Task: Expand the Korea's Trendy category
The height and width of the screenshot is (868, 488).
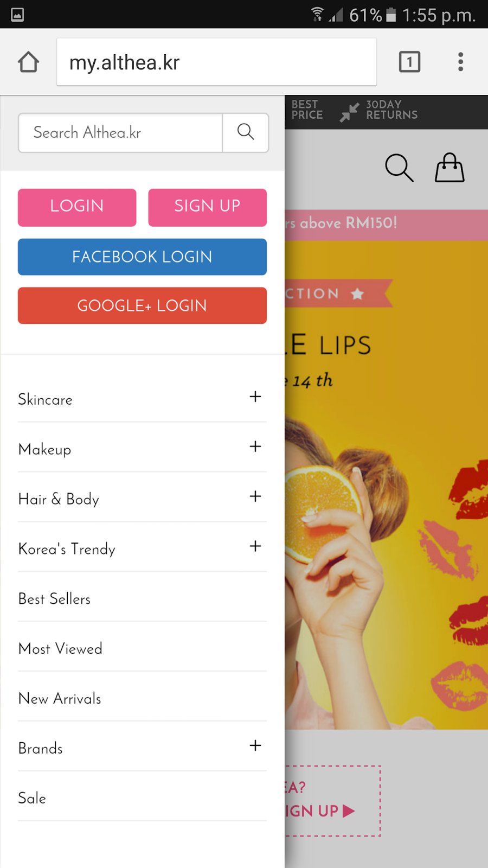Action: click(142, 547)
